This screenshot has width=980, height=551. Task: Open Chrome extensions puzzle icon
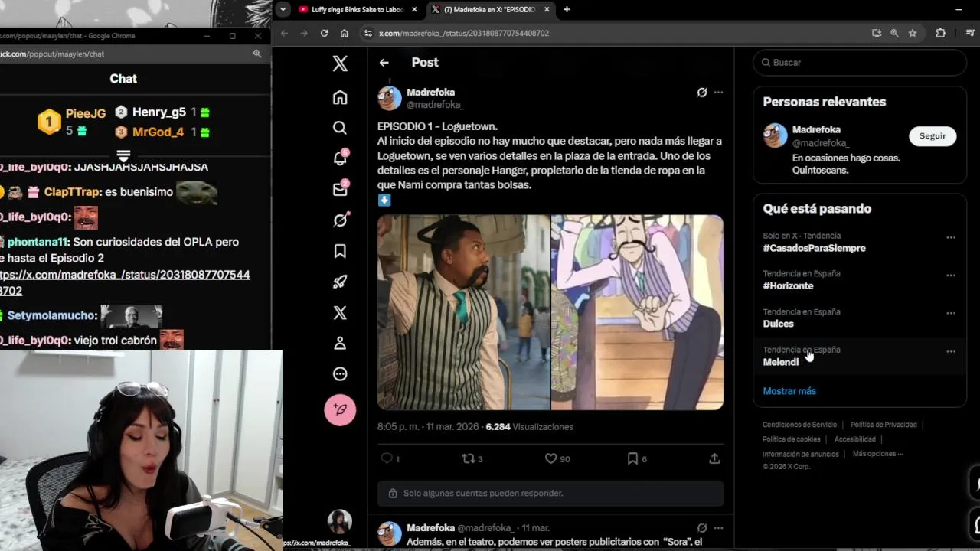[940, 33]
